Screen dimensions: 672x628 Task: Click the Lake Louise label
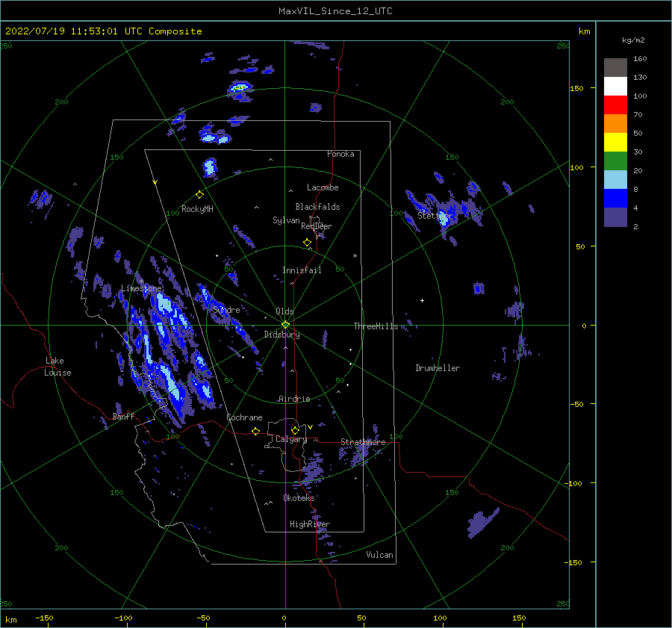57,367
